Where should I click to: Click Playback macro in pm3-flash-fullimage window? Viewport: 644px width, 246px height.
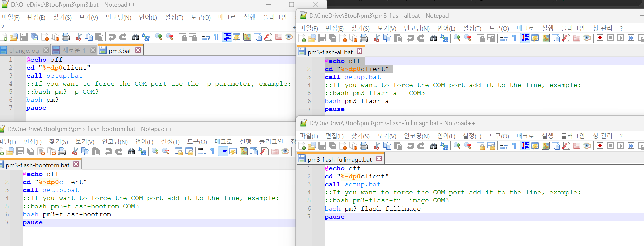click(621, 146)
